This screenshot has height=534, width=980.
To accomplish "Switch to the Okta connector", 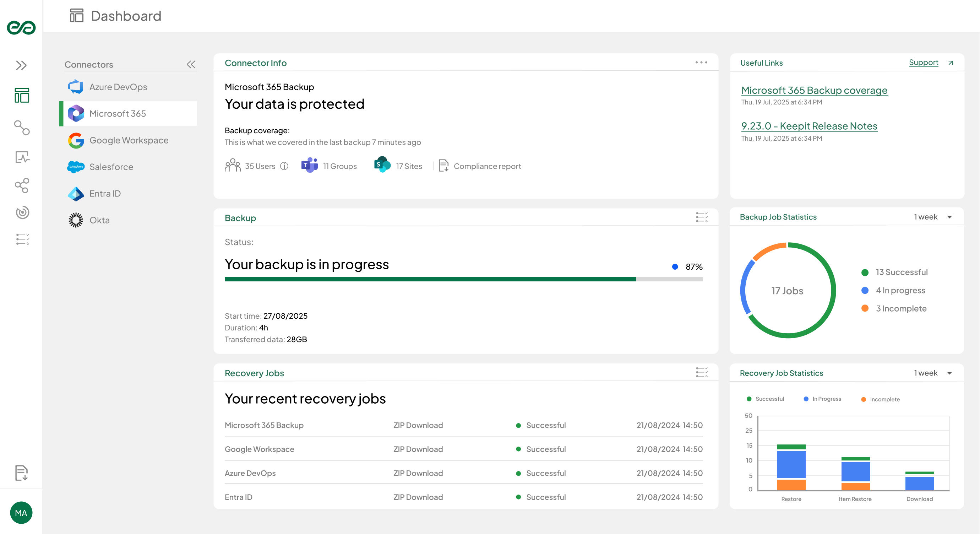I will [x=100, y=220].
